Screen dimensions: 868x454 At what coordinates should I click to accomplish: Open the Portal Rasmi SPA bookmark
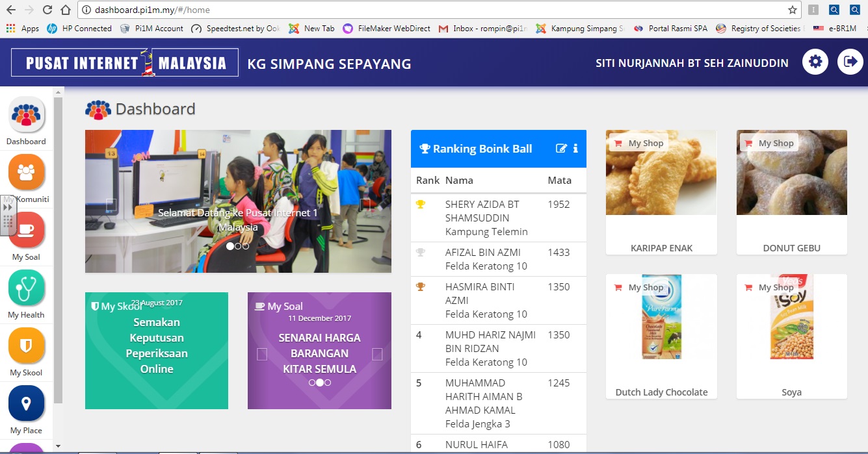coord(670,29)
